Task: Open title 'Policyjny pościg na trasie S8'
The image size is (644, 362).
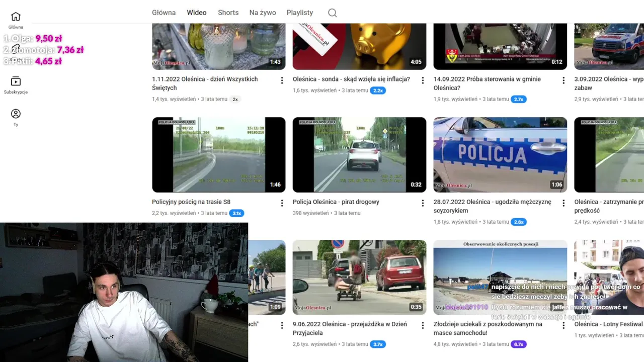Action: point(191,202)
